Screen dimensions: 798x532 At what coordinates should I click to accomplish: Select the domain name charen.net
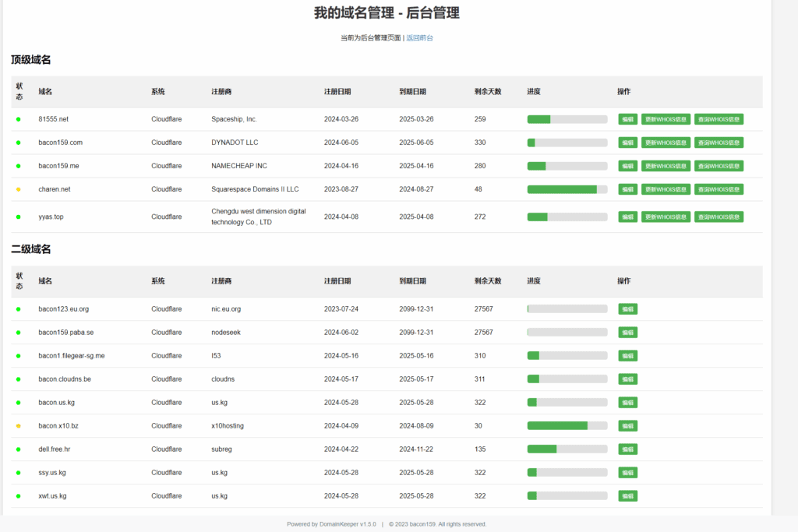tap(55, 189)
